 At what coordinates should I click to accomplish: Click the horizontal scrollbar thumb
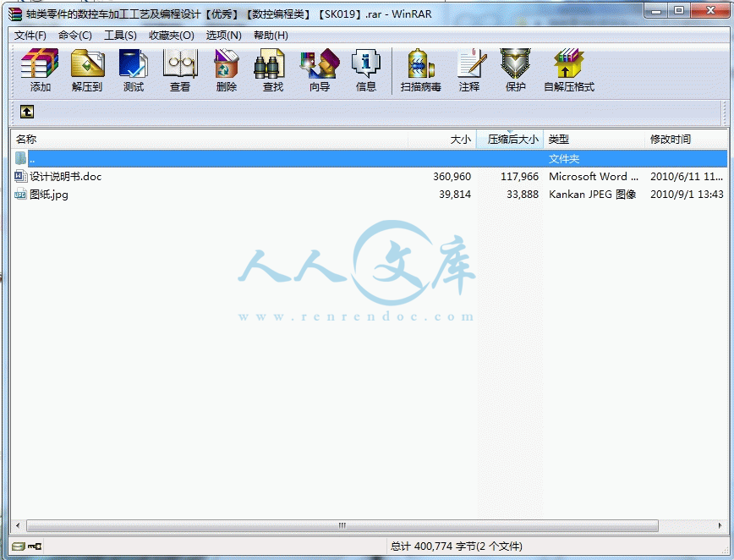(342, 525)
